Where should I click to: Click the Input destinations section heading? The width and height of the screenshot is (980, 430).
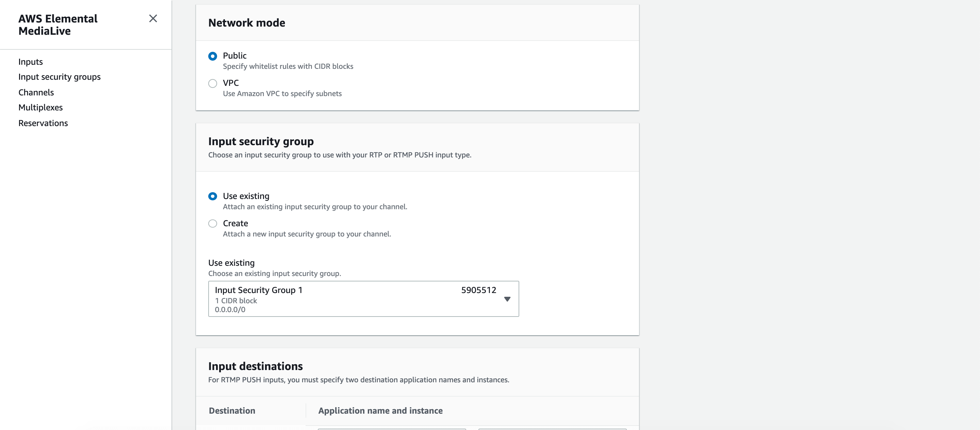click(255, 366)
